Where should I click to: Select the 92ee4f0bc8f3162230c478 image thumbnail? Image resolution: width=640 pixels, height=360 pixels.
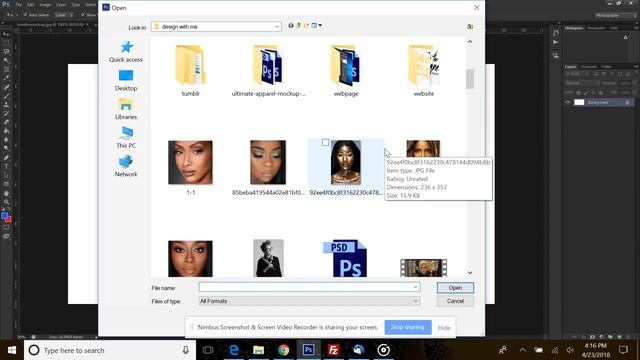[x=346, y=162]
